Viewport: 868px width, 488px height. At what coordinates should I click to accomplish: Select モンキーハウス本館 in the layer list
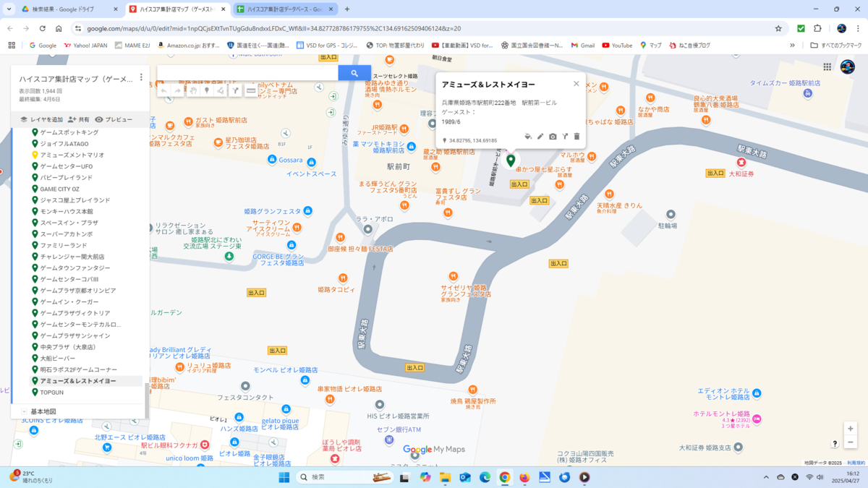[67, 211]
